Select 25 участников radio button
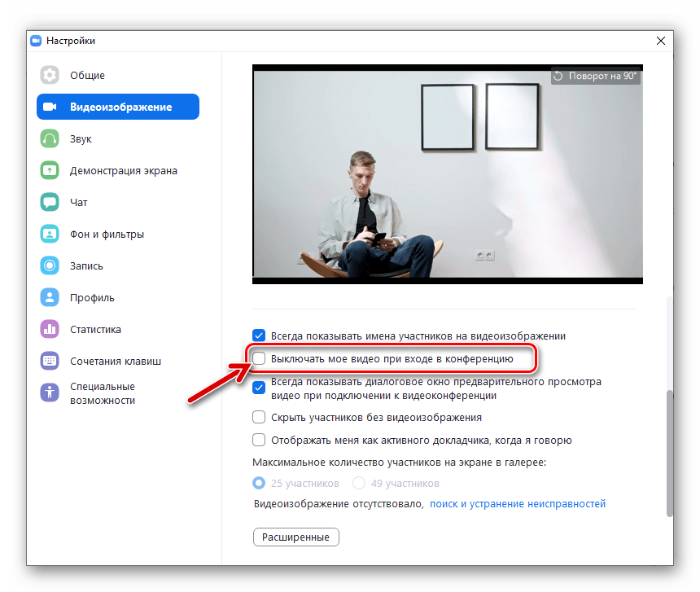Viewport: 700px width, 592px height. 259,483
